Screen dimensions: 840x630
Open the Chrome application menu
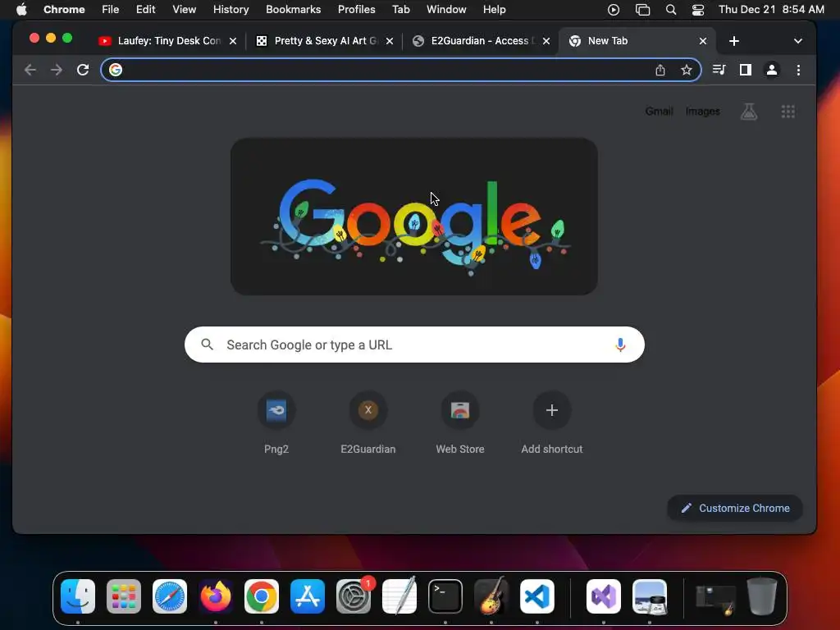64,10
